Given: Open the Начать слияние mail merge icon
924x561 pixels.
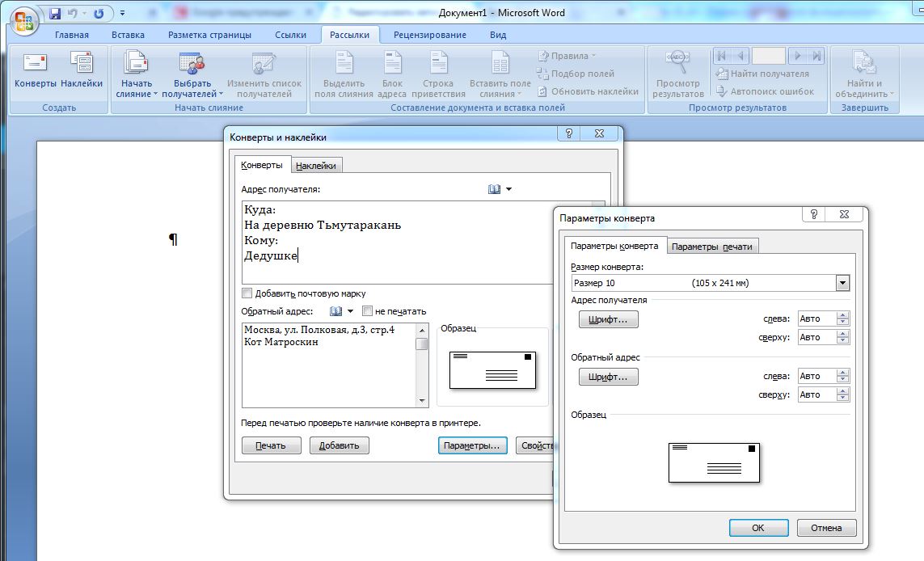Looking at the screenshot, I should click(136, 63).
